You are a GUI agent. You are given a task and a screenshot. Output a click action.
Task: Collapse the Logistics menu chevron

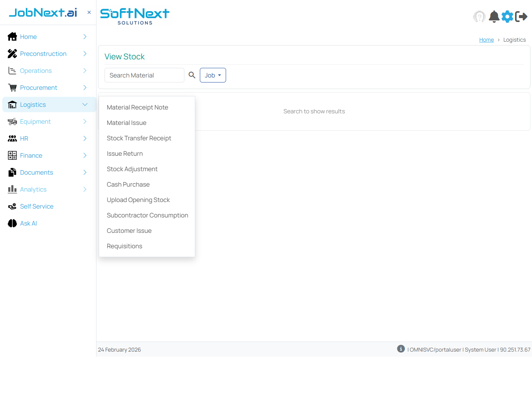[x=85, y=104]
